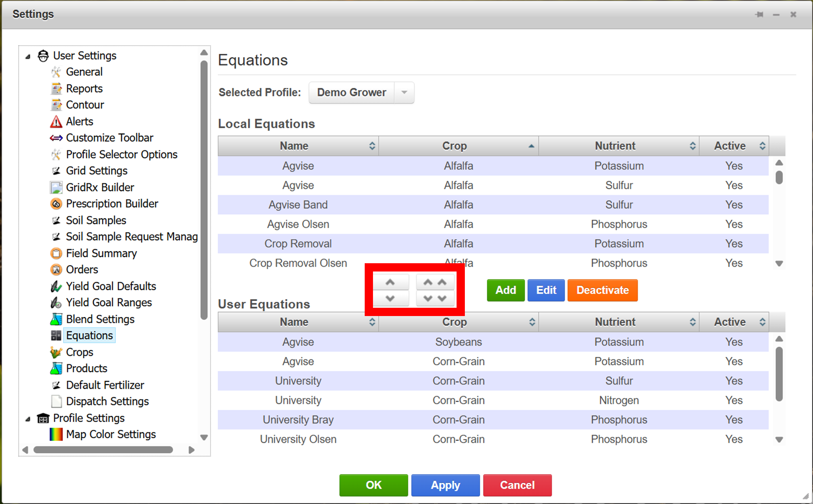Click the Blend Settings flask icon
813x504 pixels.
56,319
